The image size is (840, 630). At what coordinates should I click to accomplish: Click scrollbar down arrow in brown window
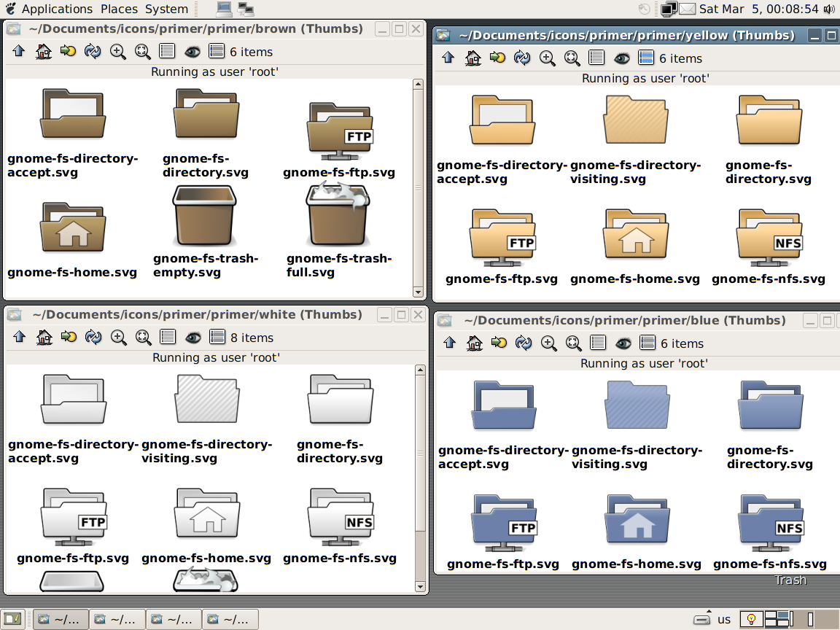coord(418,292)
